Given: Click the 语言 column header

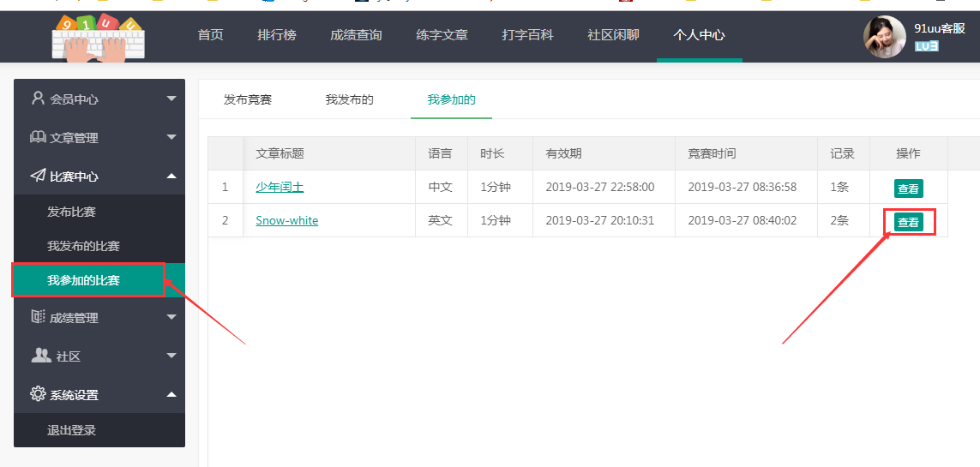Looking at the screenshot, I should 440,153.
